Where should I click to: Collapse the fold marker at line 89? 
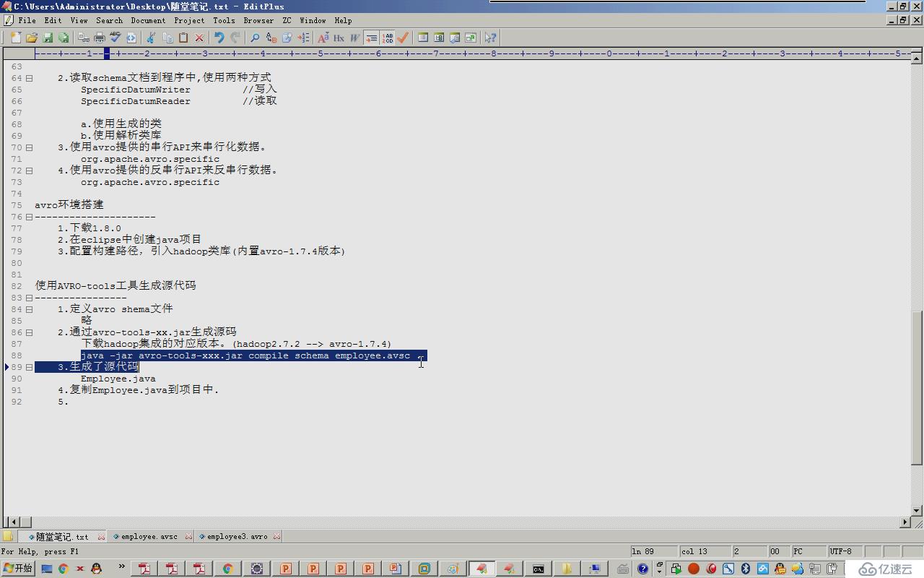click(x=30, y=367)
